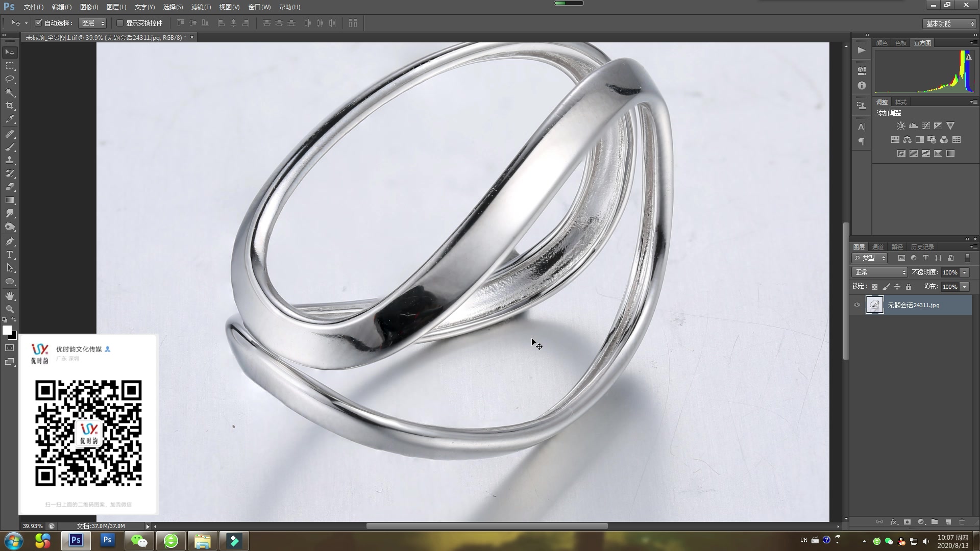Expand the 不透明度 opacity dropdown arrow
Image resolution: width=980 pixels, height=551 pixels.
tap(964, 272)
